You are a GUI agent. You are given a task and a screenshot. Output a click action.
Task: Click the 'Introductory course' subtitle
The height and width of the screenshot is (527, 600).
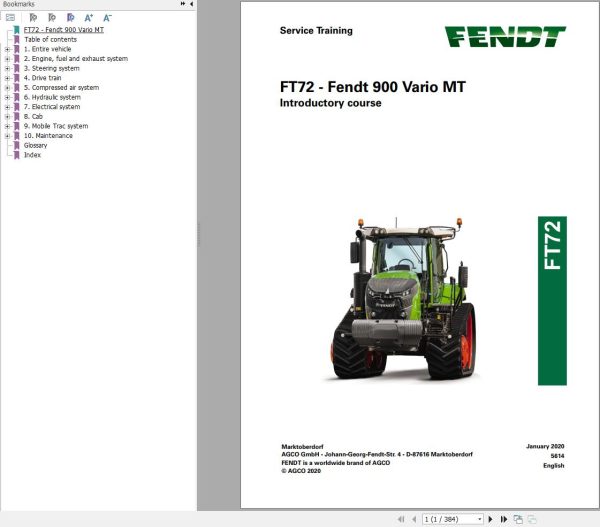click(330, 103)
